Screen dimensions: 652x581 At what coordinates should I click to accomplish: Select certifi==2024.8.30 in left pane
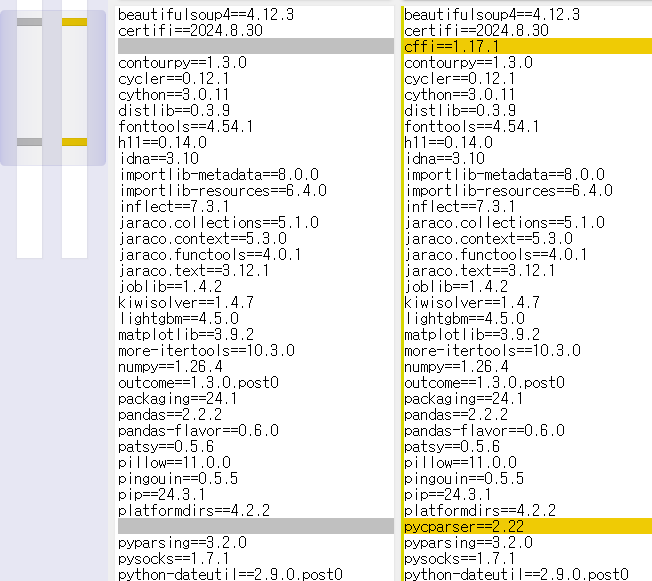[x=190, y=30]
